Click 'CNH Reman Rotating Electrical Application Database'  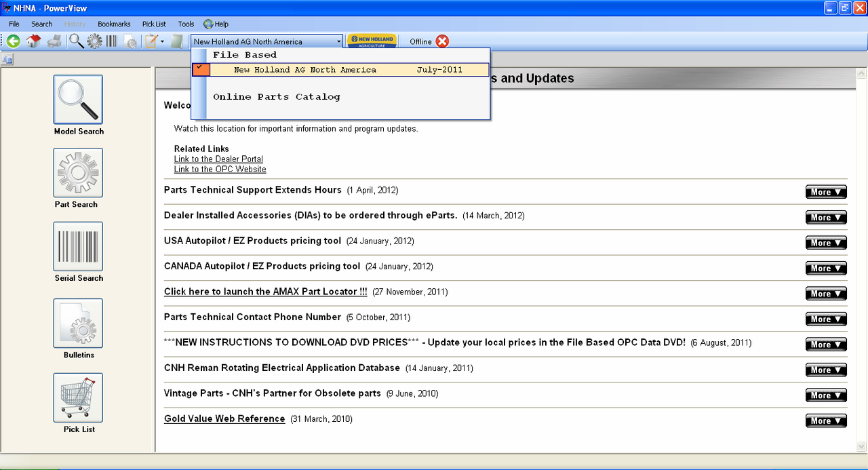pyautogui.click(x=282, y=368)
